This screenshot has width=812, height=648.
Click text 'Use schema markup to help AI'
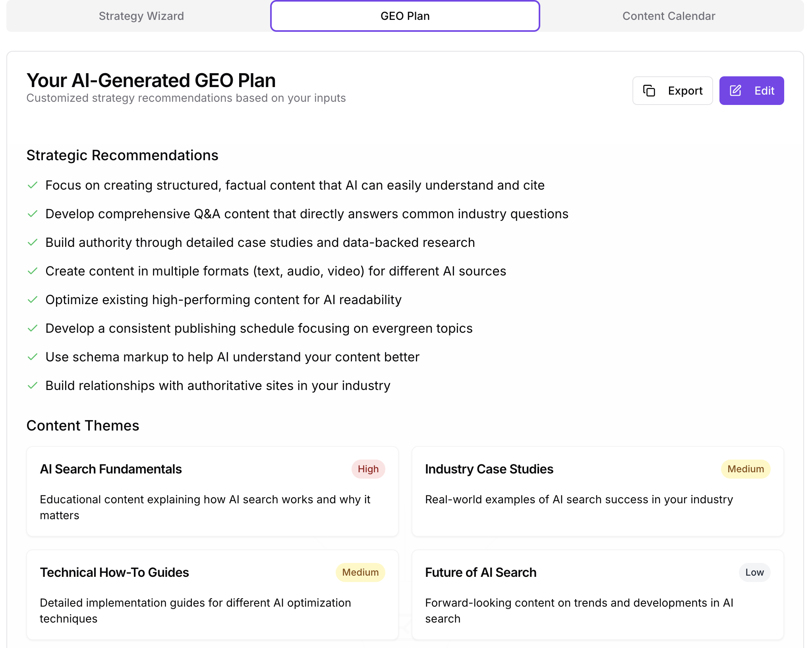pyautogui.click(x=137, y=357)
